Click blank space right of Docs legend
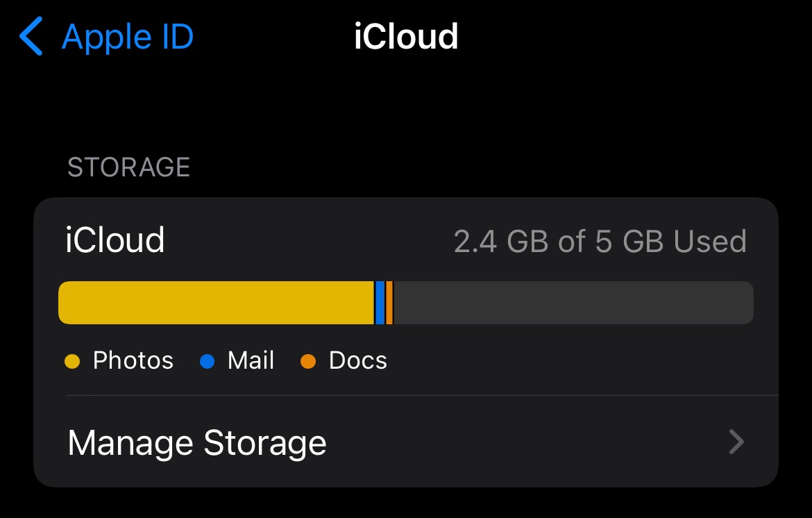Screen dimensions: 812x518 [x=569, y=361]
